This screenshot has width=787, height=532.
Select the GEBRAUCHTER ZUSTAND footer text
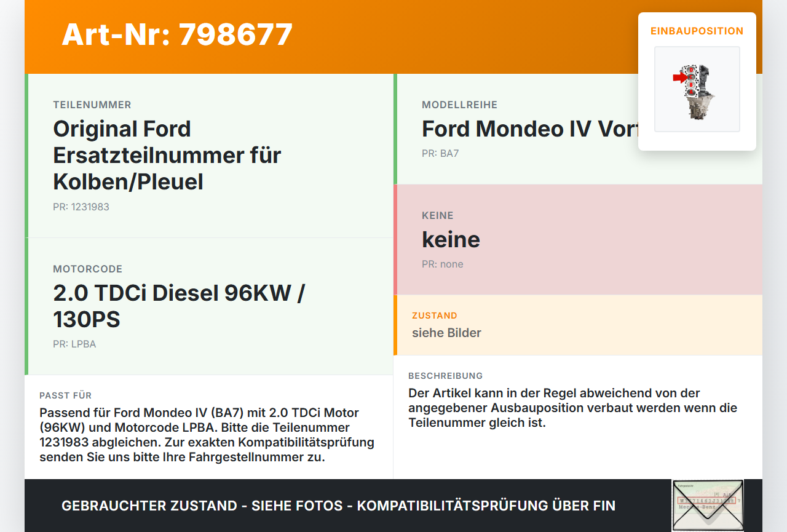[338, 506]
